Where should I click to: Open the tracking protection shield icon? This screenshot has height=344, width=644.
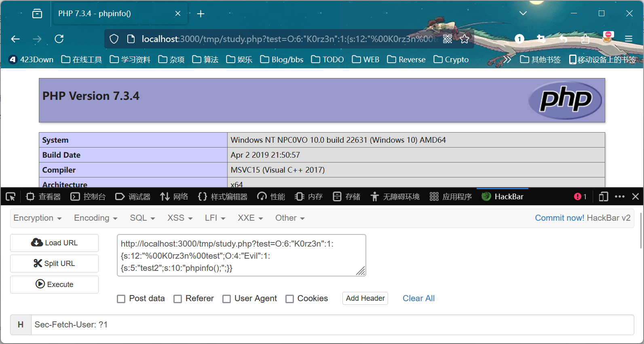click(x=114, y=39)
